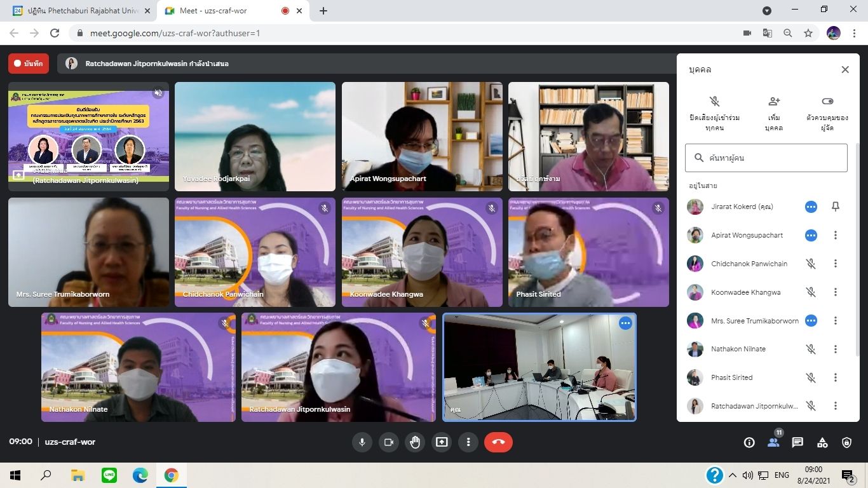Open host controls shield icon
This screenshot has height=488, width=868.
point(846,443)
